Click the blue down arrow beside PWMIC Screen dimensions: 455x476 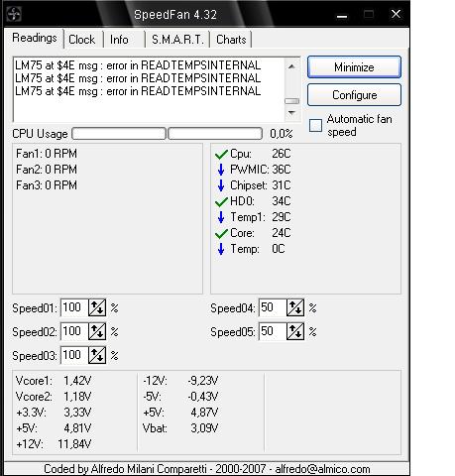tap(221, 170)
